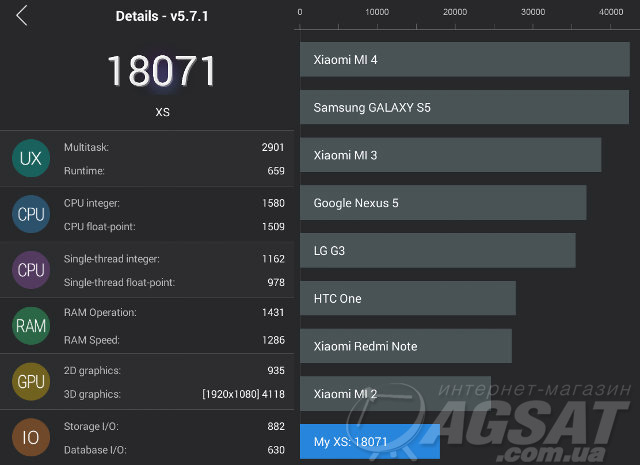The height and width of the screenshot is (465, 640).
Task: Tap the green RAM category icon
Action: pos(31,326)
